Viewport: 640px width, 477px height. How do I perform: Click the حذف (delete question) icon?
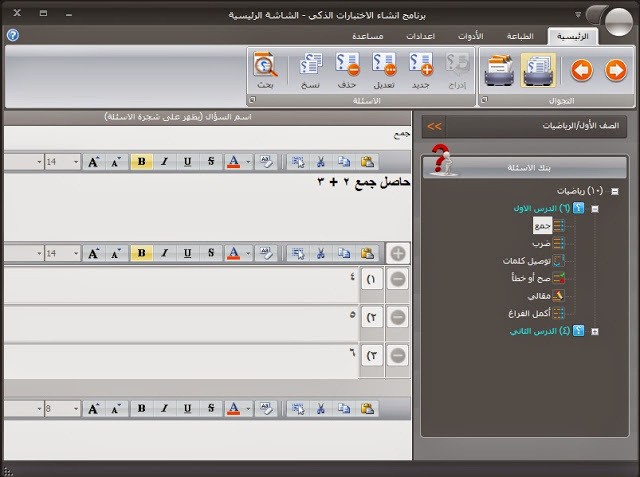pos(348,67)
